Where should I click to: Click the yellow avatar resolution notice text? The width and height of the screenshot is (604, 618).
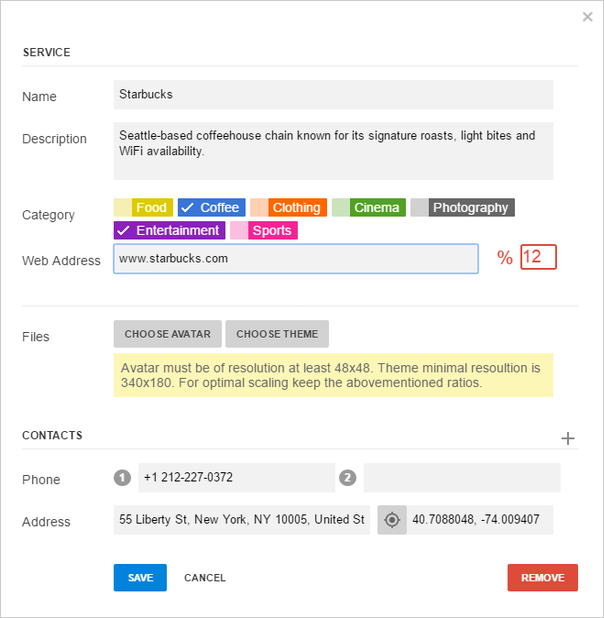click(x=334, y=375)
